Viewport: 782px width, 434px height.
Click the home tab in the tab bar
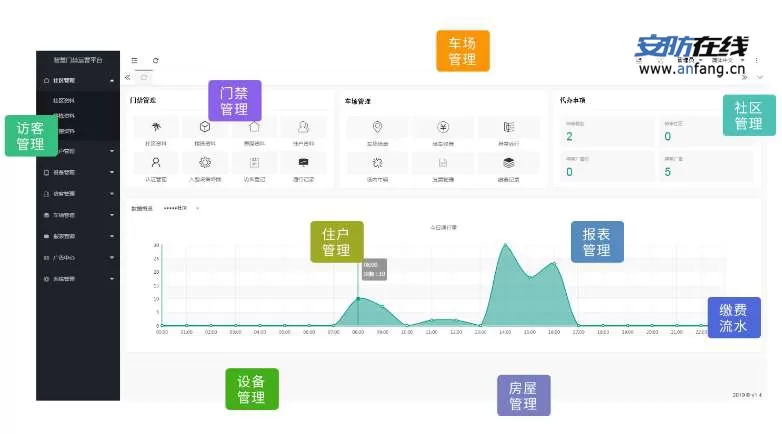pos(144,77)
